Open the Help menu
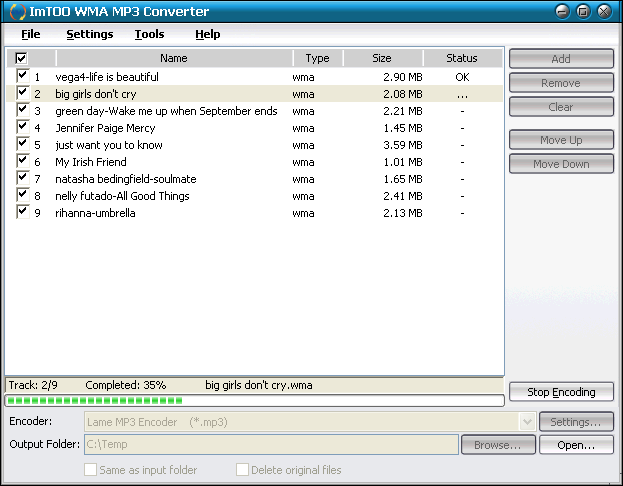This screenshot has width=623, height=486. click(207, 34)
